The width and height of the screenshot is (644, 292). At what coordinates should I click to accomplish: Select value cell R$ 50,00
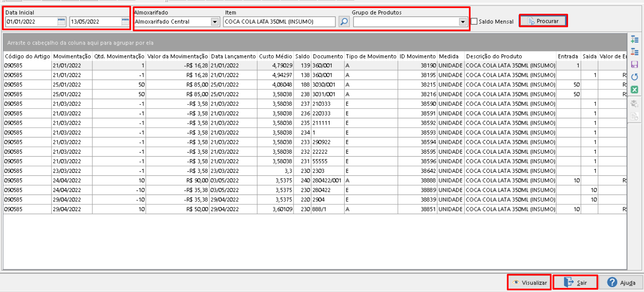(177, 209)
